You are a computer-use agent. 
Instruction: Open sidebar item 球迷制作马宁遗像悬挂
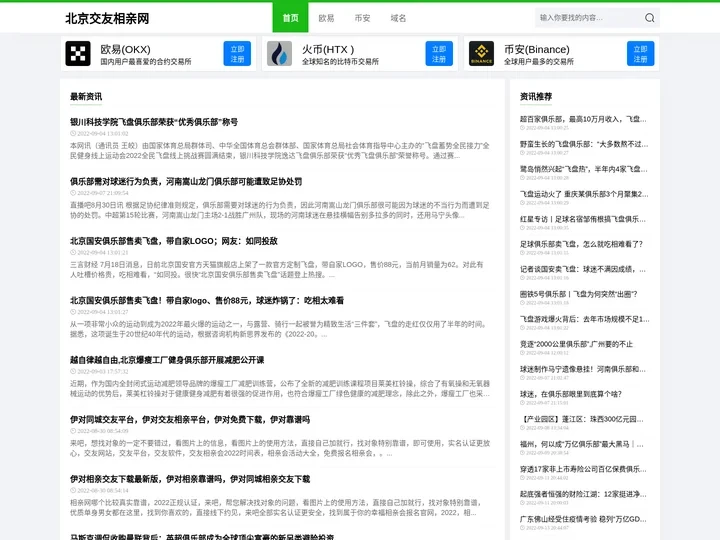[582, 369]
